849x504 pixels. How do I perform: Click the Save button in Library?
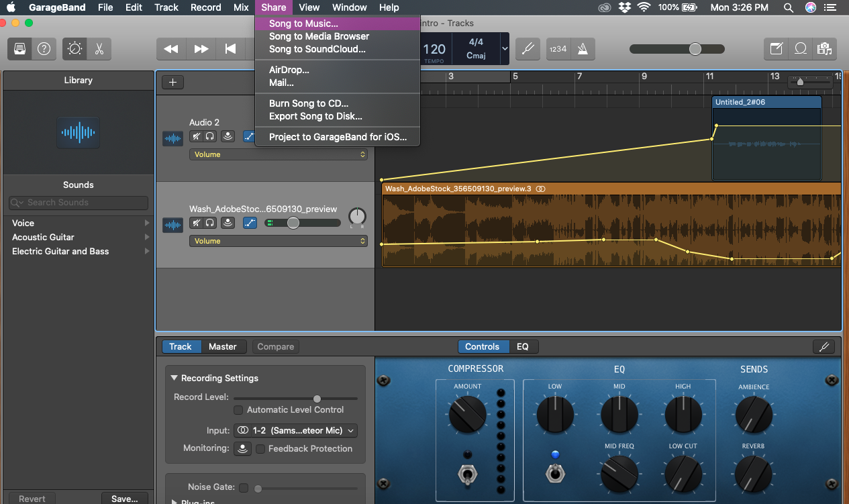pos(125,499)
